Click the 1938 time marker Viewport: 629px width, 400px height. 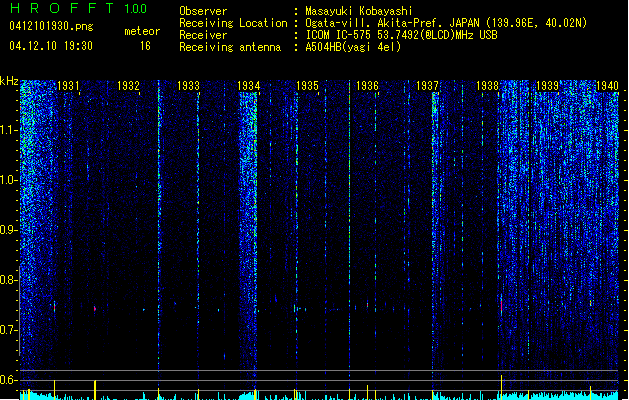[487, 86]
